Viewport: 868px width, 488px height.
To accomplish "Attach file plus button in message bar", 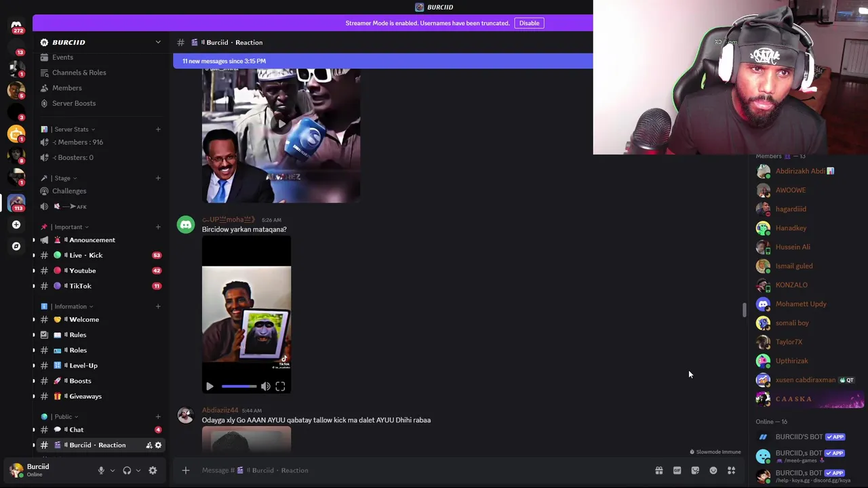I will [186, 470].
